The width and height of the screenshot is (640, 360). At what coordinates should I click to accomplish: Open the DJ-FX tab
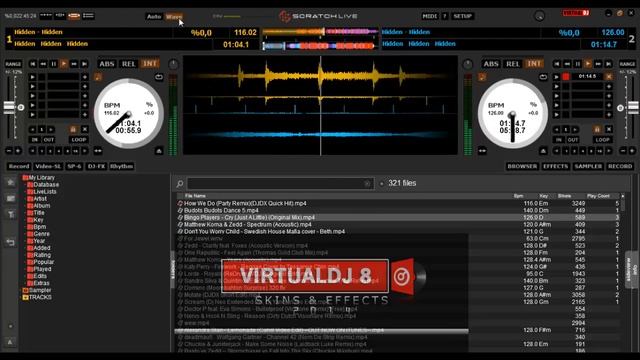(x=96, y=167)
